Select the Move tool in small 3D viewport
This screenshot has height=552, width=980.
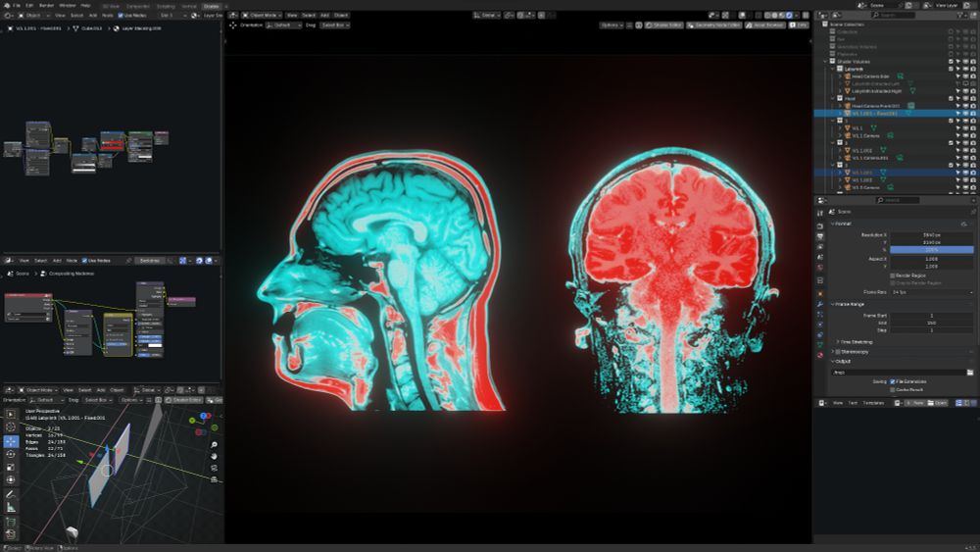(x=11, y=441)
